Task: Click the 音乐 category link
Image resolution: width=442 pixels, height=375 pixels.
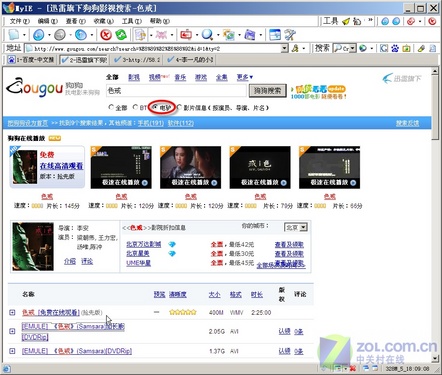Action: click(180, 77)
